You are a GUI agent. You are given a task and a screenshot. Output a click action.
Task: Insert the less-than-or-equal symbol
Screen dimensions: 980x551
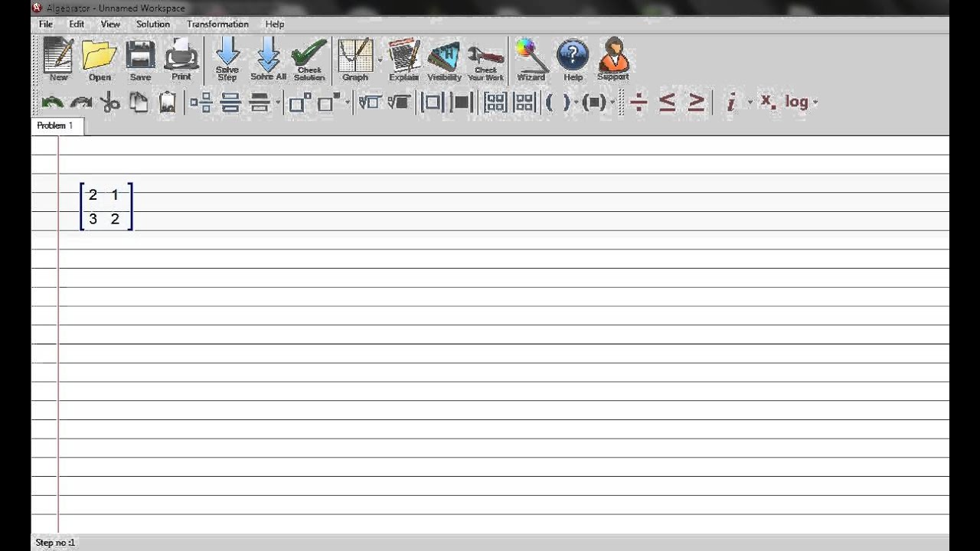tap(668, 102)
